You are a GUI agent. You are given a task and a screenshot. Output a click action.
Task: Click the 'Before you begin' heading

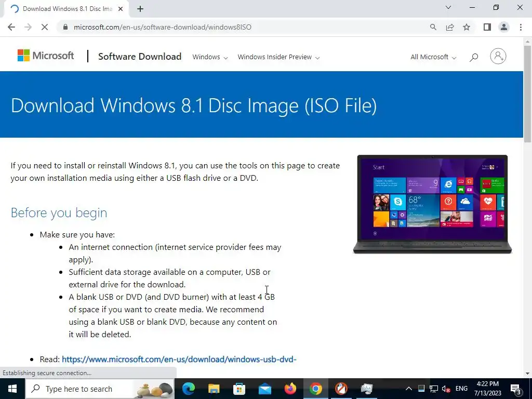(x=59, y=212)
